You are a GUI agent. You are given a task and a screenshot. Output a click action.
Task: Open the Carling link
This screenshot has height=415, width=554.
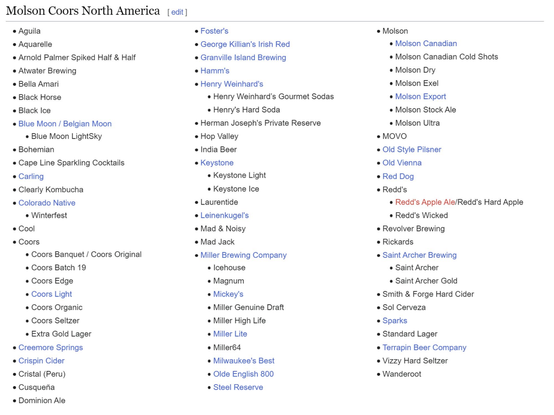pos(31,176)
